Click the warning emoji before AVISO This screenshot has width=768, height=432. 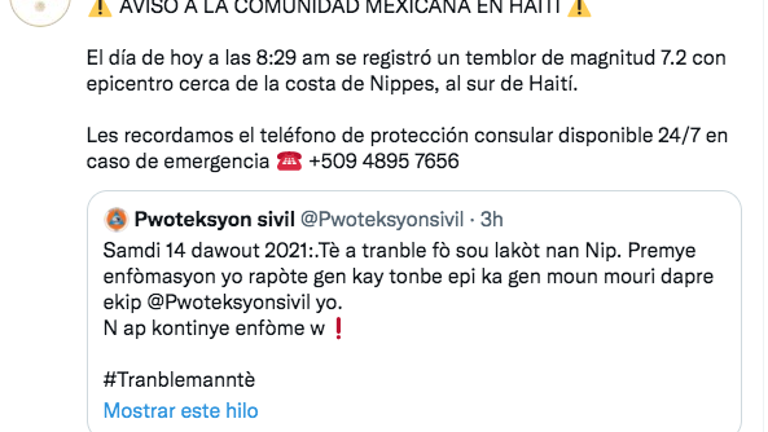[x=99, y=7]
